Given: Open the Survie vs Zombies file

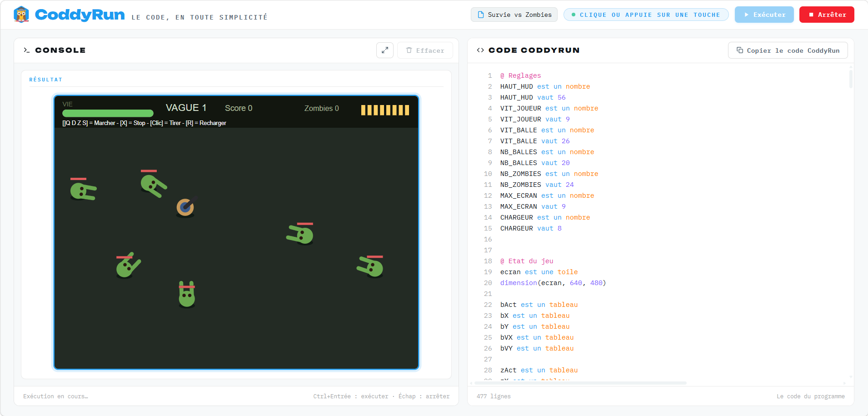Looking at the screenshot, I should [514, 15].
